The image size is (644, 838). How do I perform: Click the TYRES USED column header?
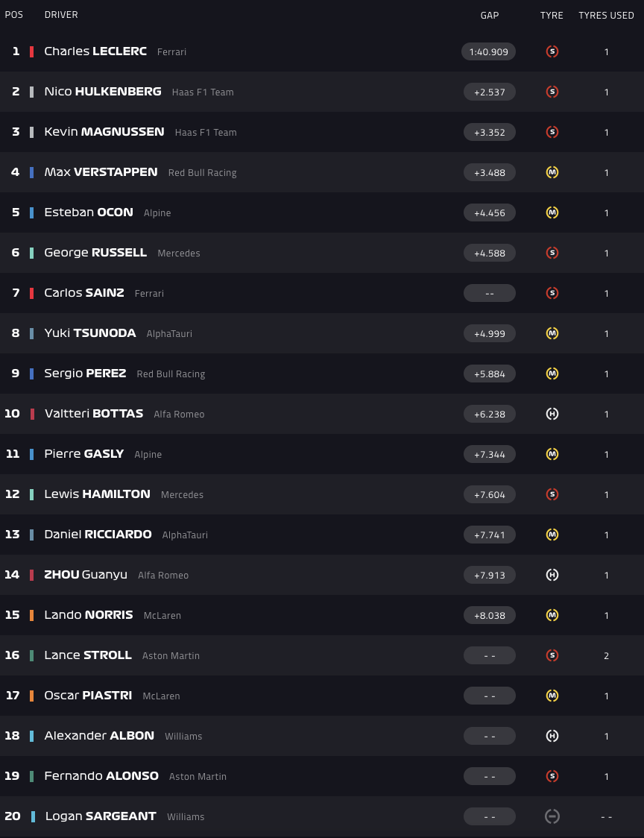tap(606, 15)
